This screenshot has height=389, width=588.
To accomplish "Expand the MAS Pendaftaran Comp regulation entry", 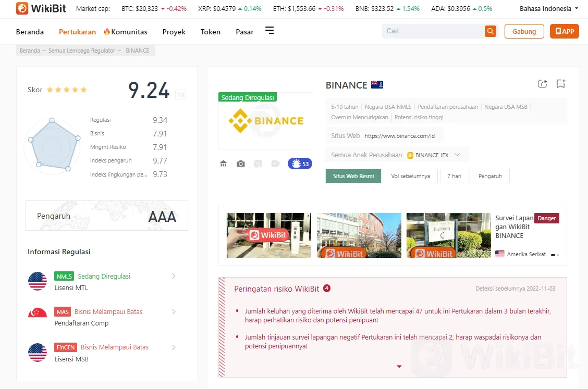I will (x=174, y=312).
